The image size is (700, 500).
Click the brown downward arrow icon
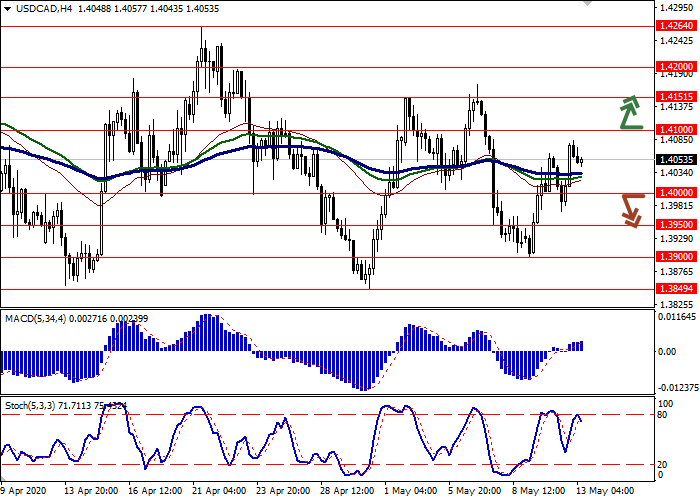[629, 209]
